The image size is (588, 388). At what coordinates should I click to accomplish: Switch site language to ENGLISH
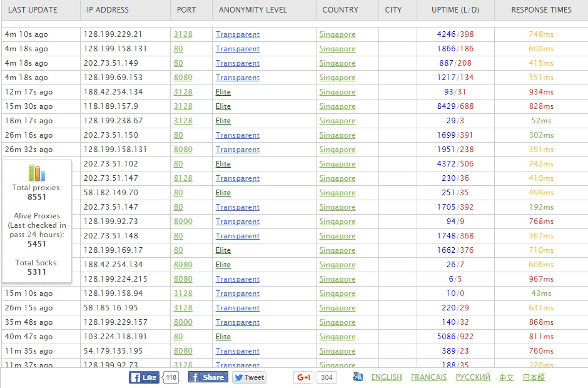[x=386, y=377]
